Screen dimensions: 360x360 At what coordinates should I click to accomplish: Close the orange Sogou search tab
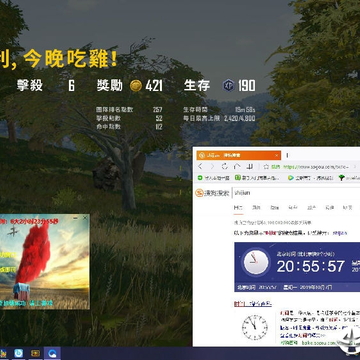pos(277,155)
